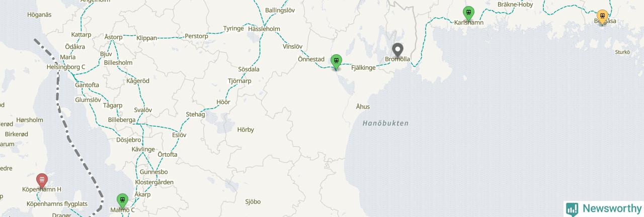The width and height of the screenshot is (644, 217).
Task: Click the Klippan town label
Action: [147, 38]
